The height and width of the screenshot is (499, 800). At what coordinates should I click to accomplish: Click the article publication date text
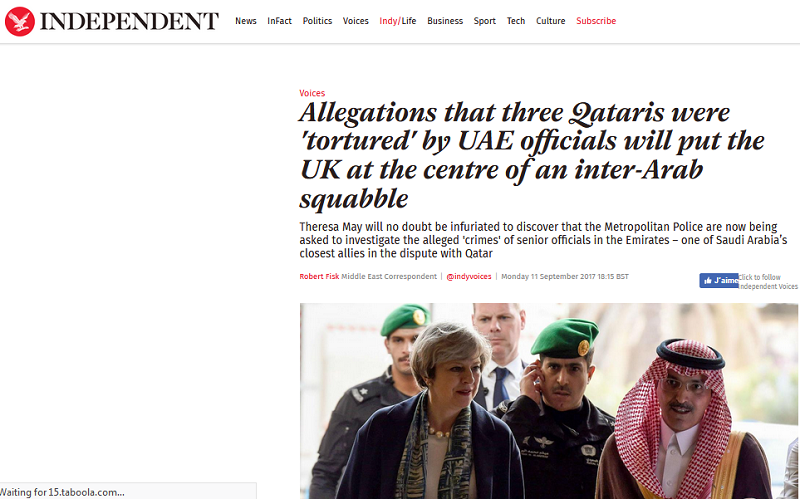565,277
